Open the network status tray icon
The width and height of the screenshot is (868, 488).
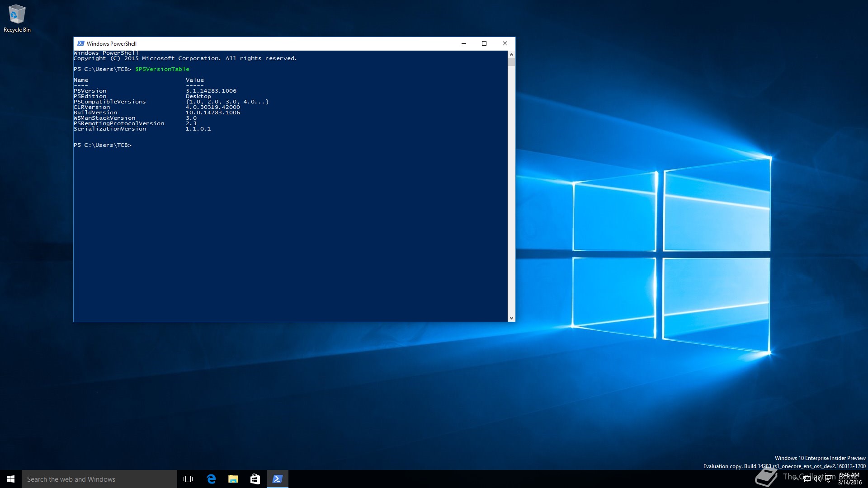tap(807, 479)
